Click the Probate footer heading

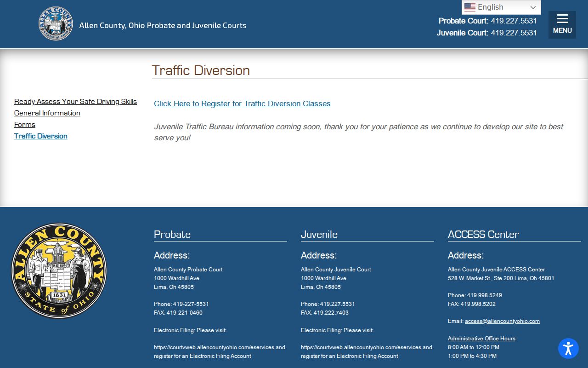point(172,234)
